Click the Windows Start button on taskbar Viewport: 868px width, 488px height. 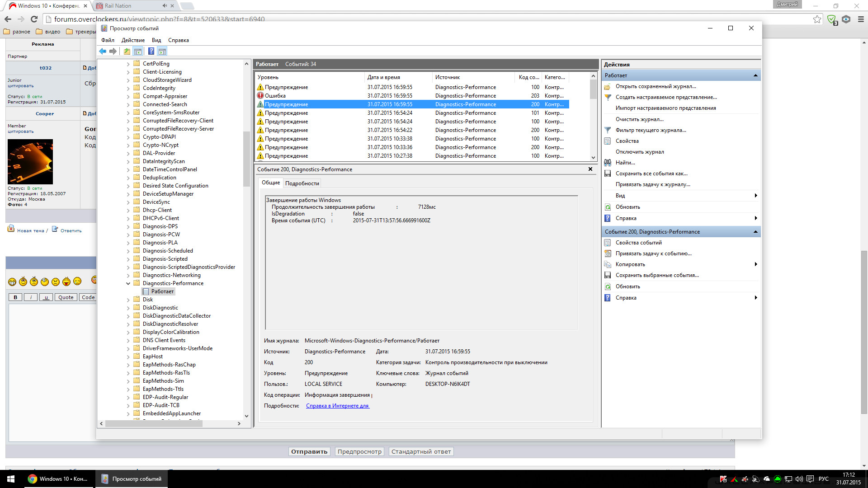pyautogui.click(x=11, y=479)
